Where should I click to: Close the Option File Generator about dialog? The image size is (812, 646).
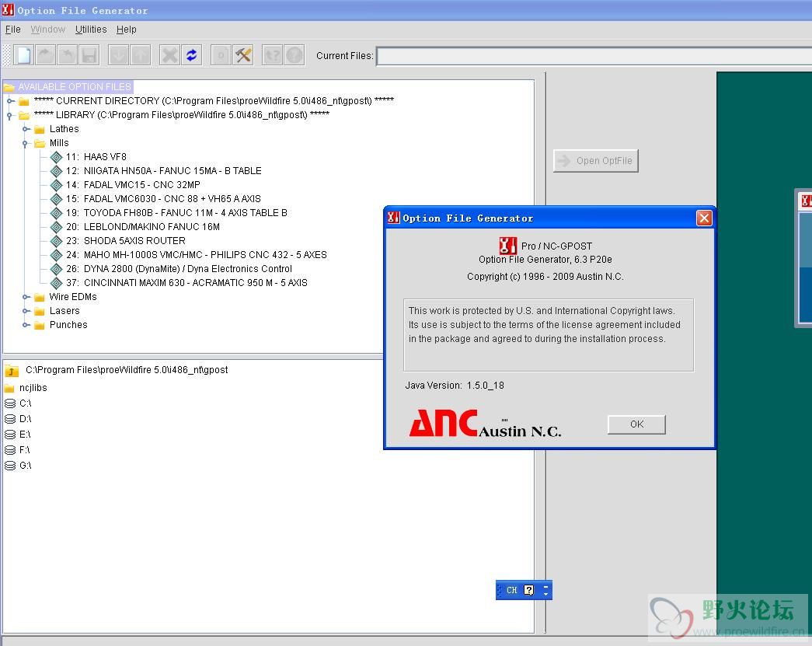(x=704, y=218)
